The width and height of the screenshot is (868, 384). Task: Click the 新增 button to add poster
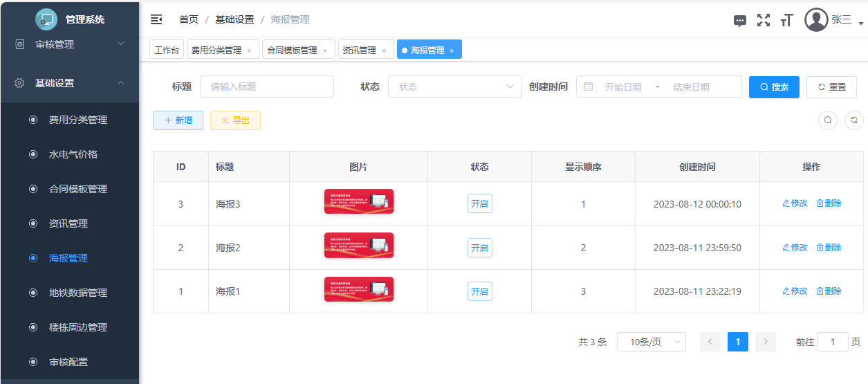[178, 120]
